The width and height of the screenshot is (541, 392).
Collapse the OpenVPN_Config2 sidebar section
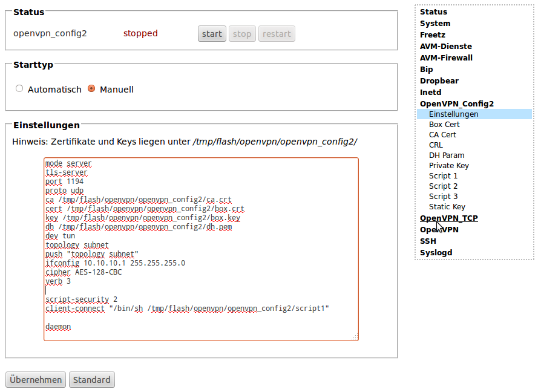pyautogui.click(x=456, y=104)
